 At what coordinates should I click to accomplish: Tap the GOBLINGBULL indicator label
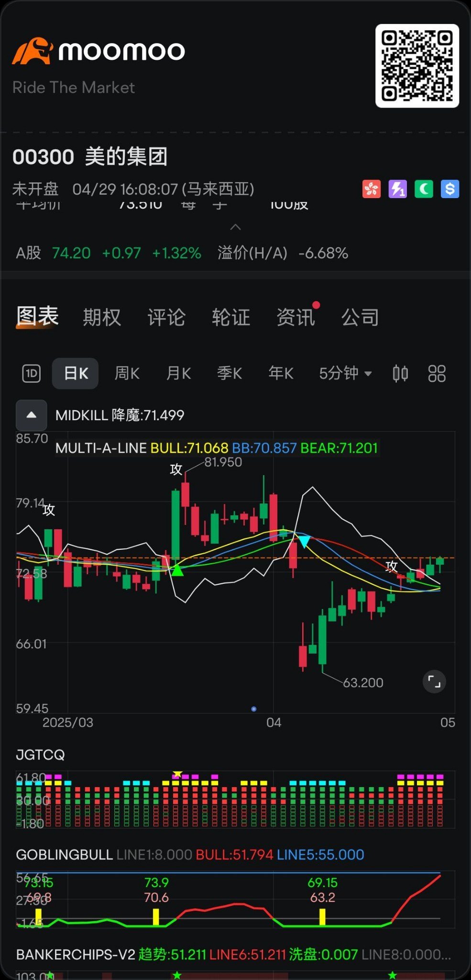64,855
